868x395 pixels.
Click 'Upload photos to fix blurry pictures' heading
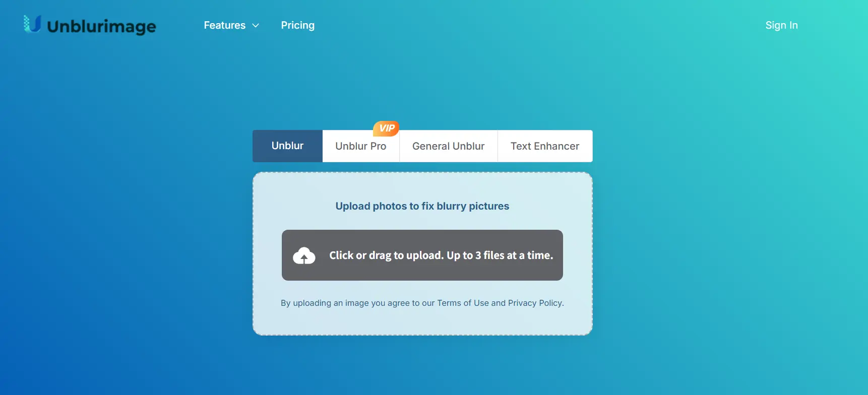(422, 206)
